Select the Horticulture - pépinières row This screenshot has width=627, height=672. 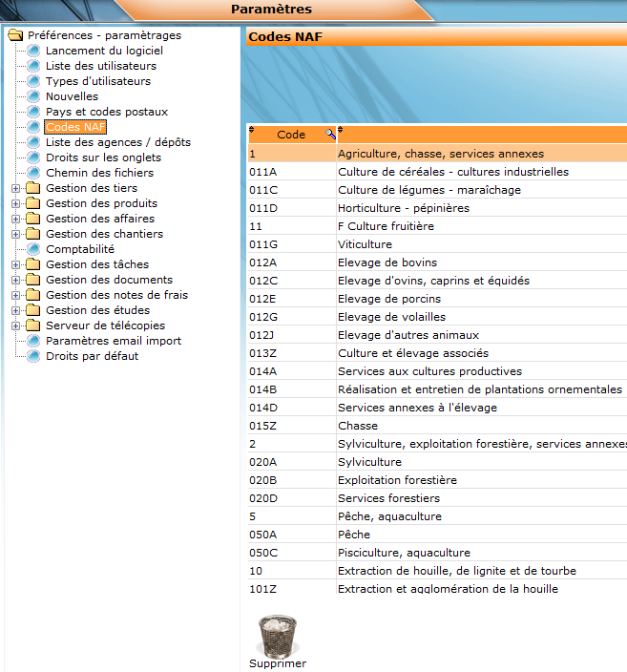click(437, 208)
